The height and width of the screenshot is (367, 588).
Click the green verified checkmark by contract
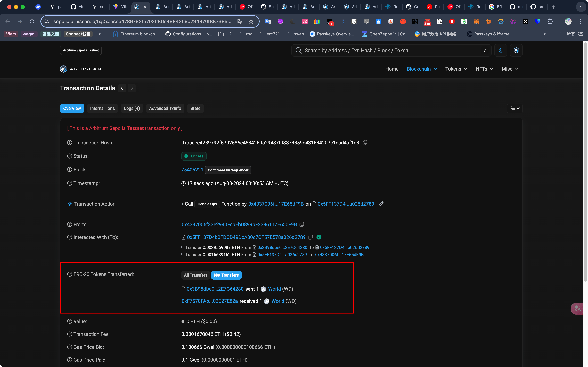[319, 237]
